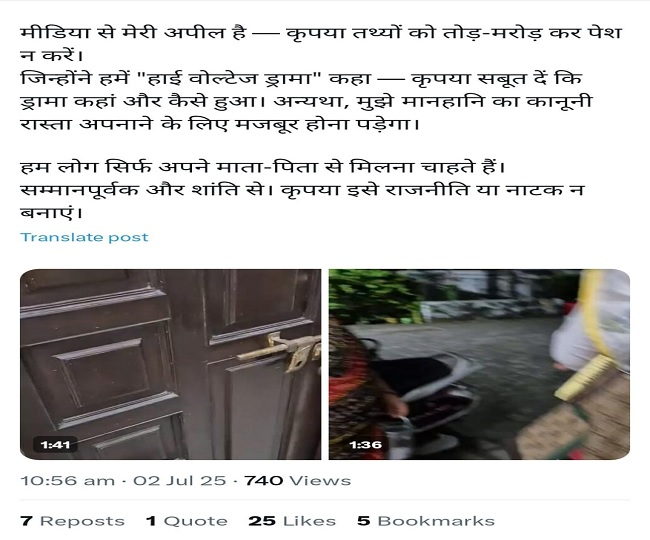The width and height of the screenshot is (650, 540).
Task: Click the 02 Jul 25 post date
Action: click(x=179, y=481)
